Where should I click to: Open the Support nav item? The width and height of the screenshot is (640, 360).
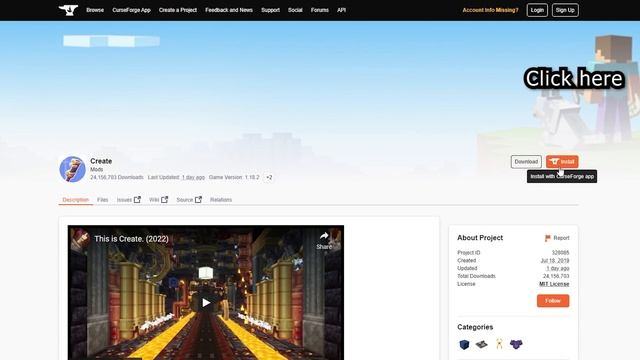click(270, 10)
